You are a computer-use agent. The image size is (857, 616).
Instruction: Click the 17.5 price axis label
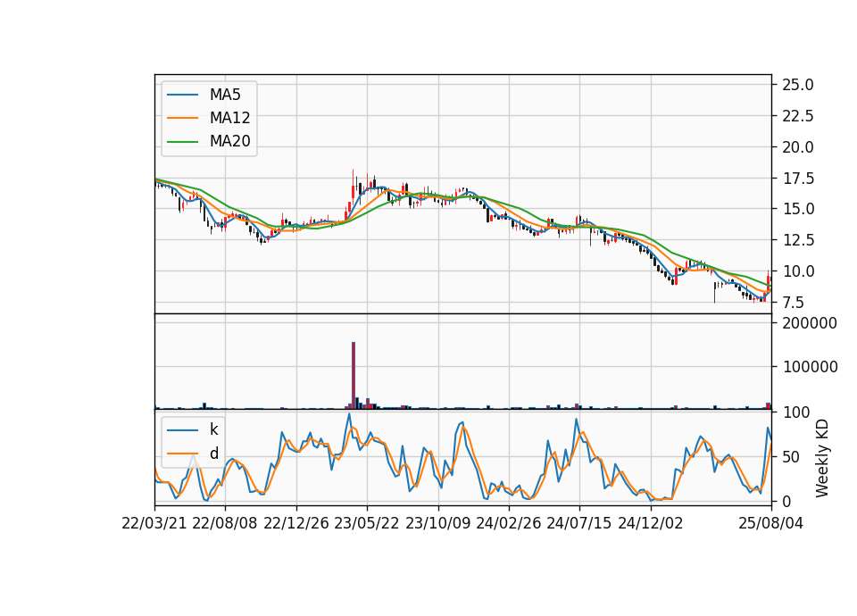(798, 179)
